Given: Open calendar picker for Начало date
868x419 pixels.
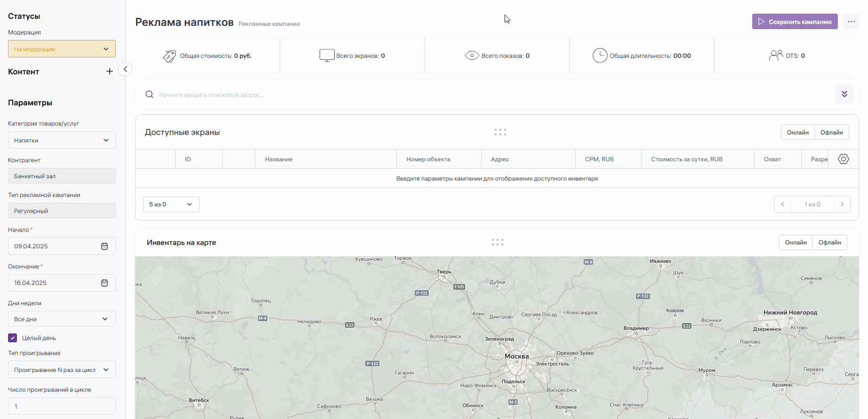Looking at the screenshot, I should coord(104,246).
